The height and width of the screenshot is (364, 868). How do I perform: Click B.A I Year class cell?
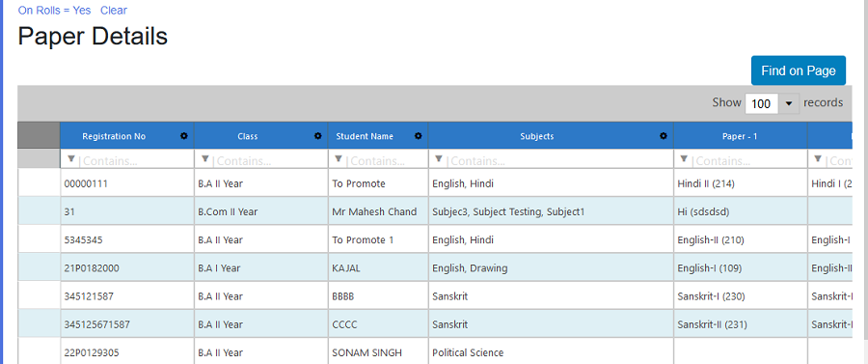(261, 268)
